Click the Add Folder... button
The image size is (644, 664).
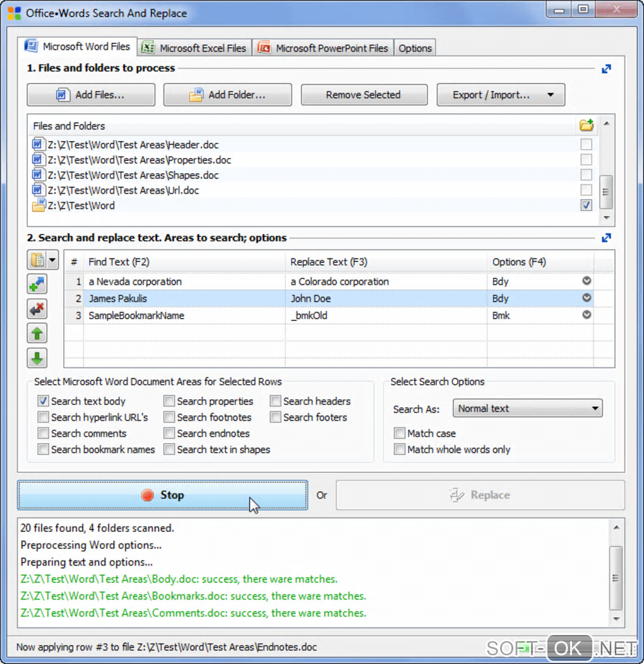click(x=228, y=94)
